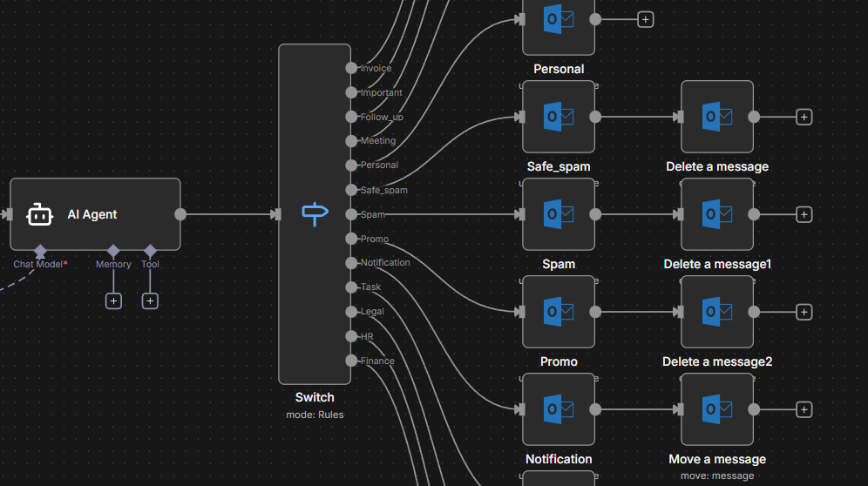This screenshot has width=868, height=486.
Task: Click the Chat Model diamond connector
Action: pyautogui.click(x=40, y=251)
